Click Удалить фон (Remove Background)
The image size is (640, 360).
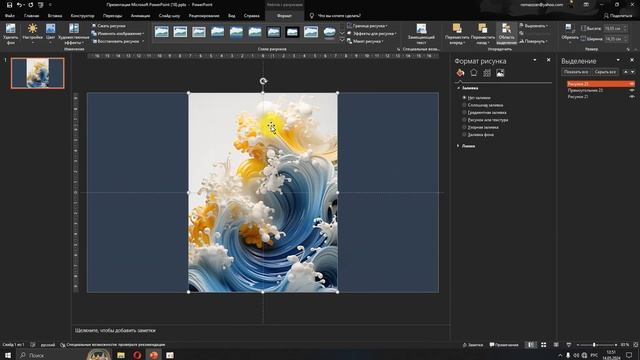[11, 34]
